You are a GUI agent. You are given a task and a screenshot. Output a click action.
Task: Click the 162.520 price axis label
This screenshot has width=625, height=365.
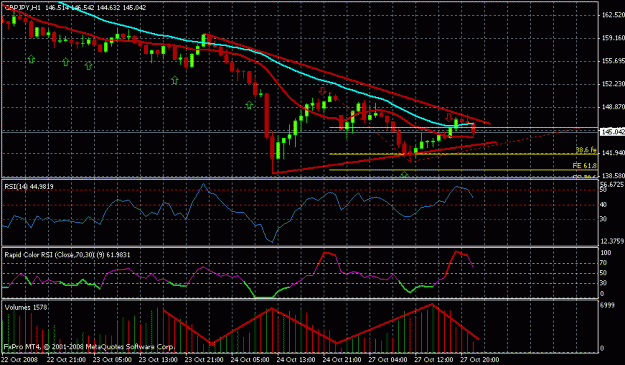pyautogui.click(x=613, y=15)
